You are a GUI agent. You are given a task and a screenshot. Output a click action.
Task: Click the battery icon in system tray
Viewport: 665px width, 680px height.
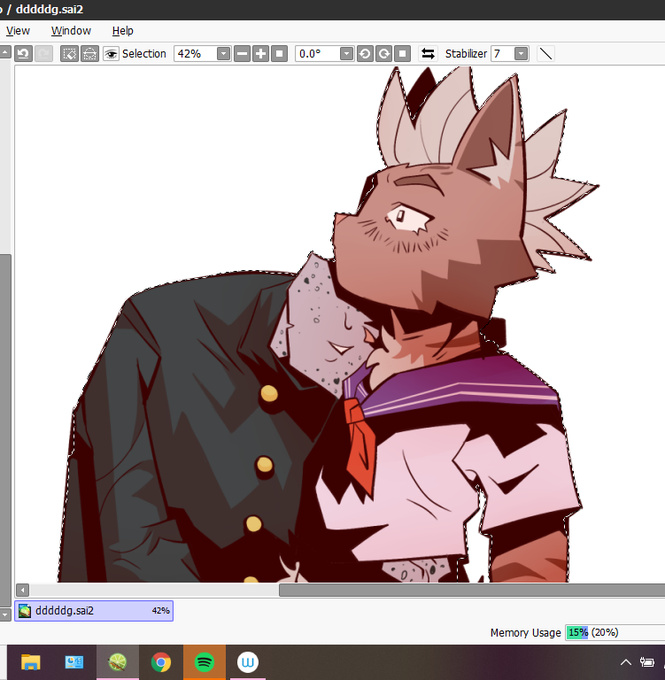[x=647, y=662]
